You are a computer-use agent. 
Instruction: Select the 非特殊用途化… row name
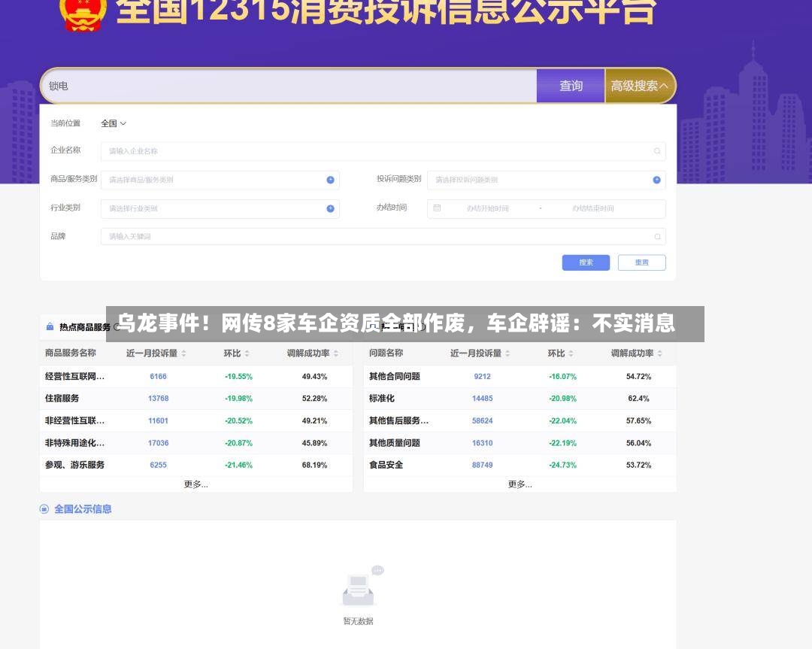74,443
